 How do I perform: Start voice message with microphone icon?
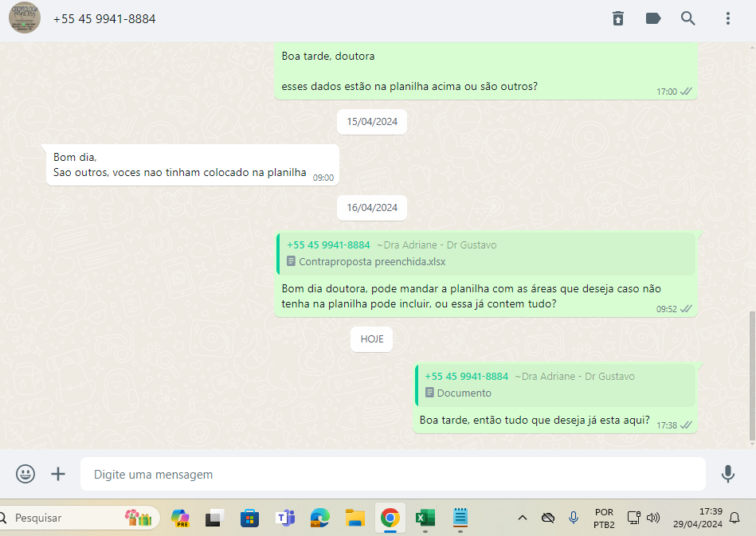click(727, 474)
